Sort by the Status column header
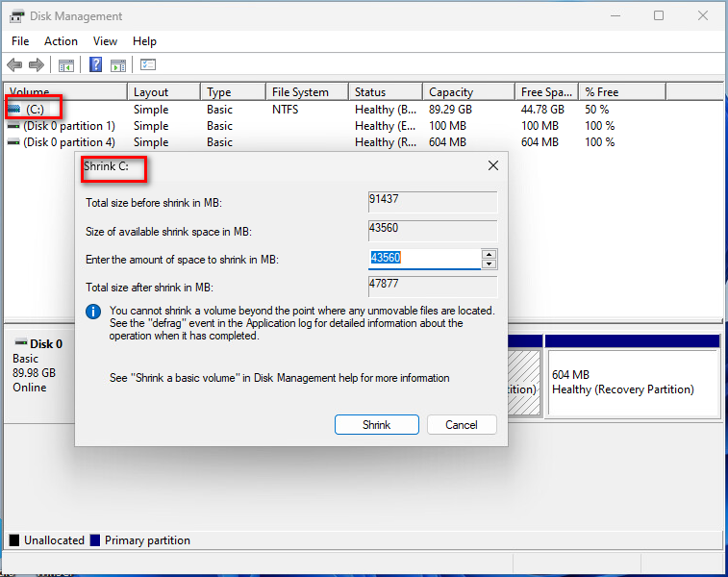Image resolution: width=728 pixels, height=577 pixels. coord(386,92)
